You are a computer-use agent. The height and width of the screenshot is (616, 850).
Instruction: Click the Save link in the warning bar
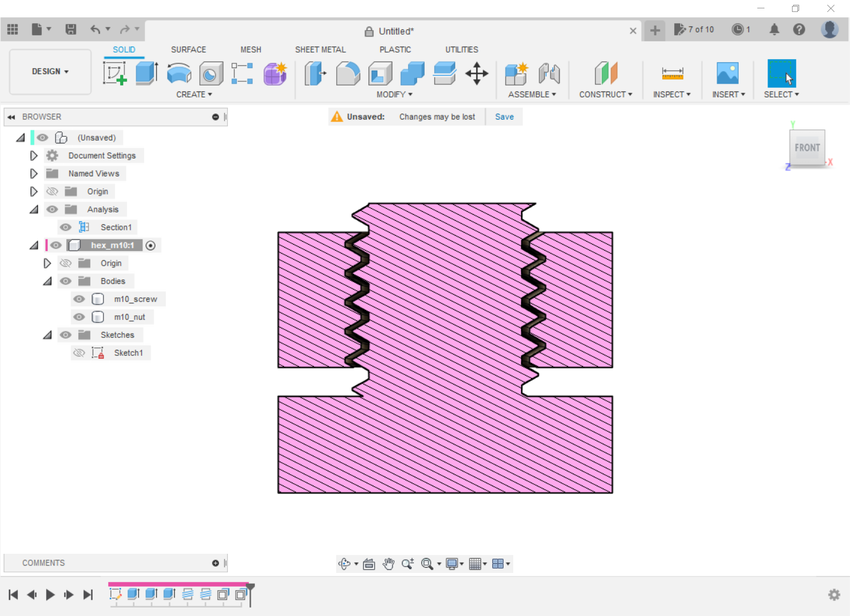coord(504,117)
